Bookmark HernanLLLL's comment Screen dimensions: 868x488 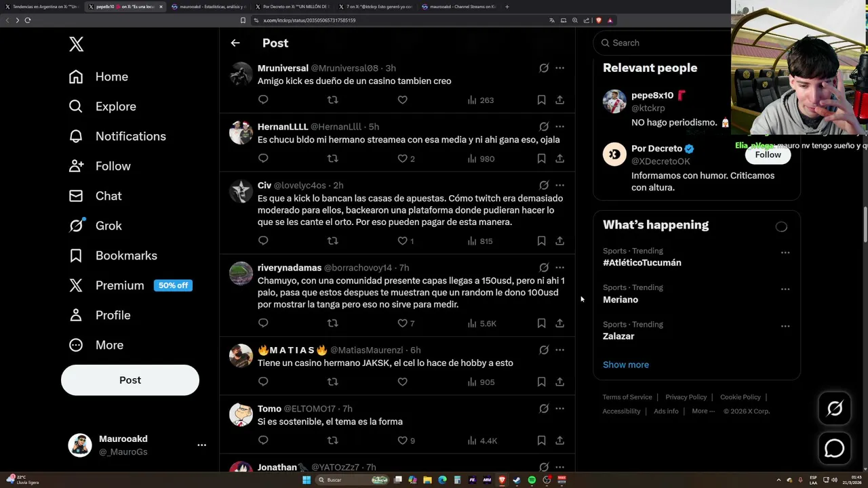coord(541,159)
